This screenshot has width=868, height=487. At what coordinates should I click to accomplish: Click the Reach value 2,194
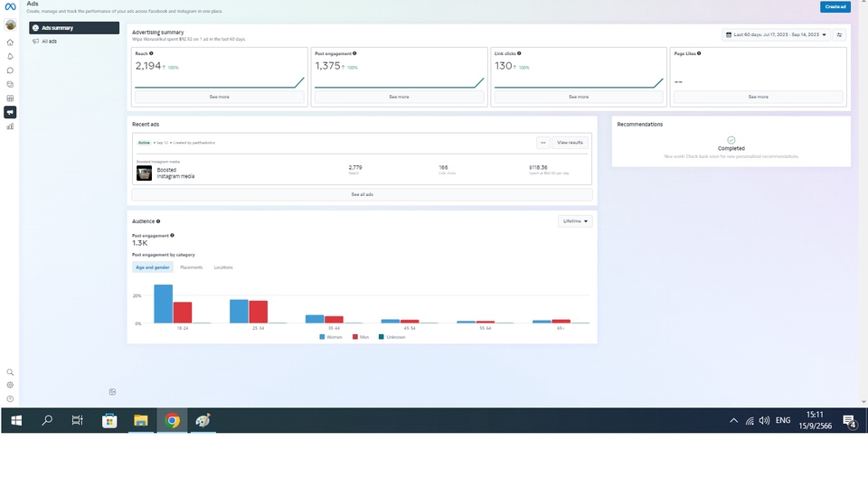148,66
